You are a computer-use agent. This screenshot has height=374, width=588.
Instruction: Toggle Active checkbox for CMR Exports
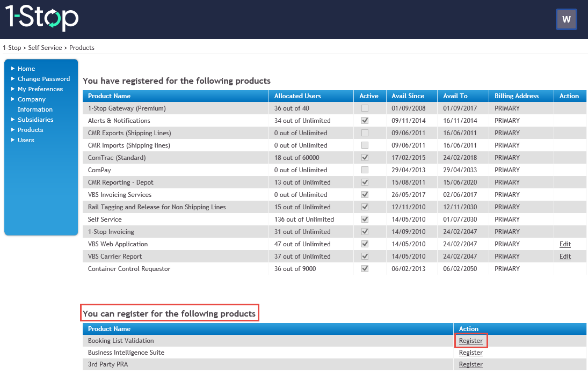[x=365, y=133]
